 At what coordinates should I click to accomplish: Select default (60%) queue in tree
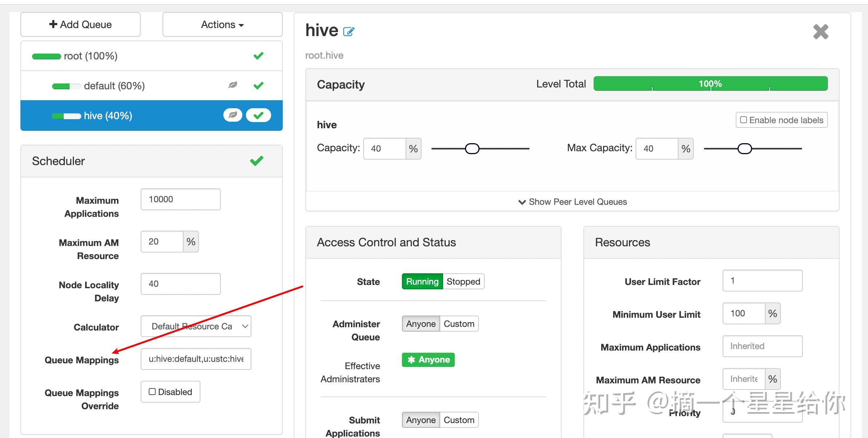114,86
